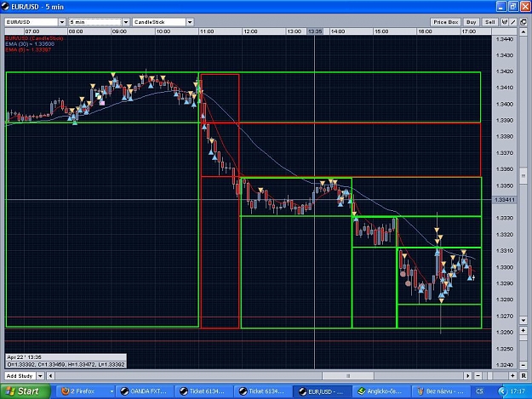Click the vertical scrollbar thumb
Viewport: 532px width, 399px height.
coord(523,175)
